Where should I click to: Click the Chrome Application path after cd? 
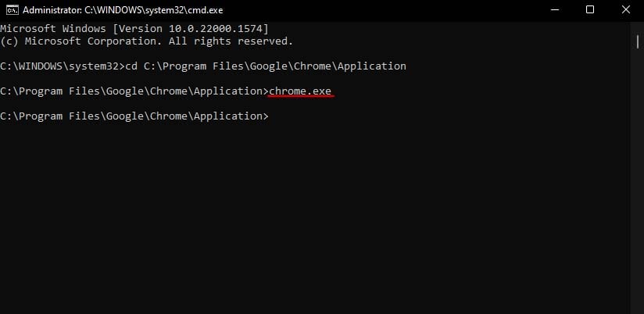click(x=274, y=66)
